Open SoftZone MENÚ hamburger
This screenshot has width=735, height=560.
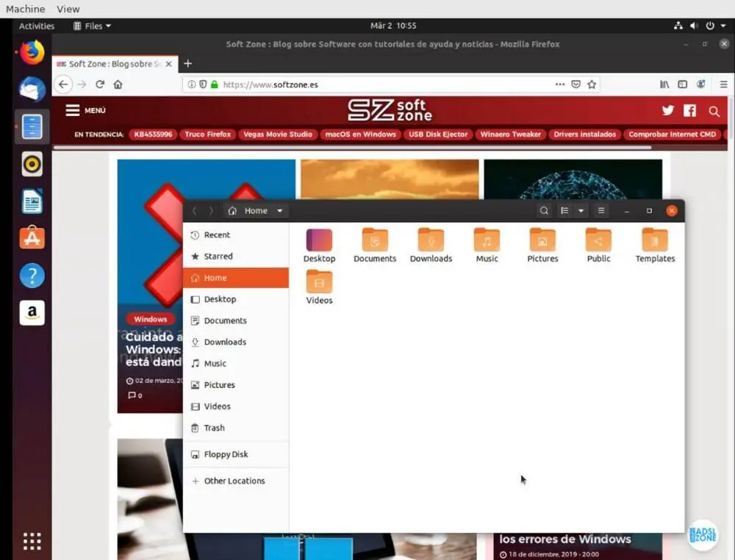[85, 110]
